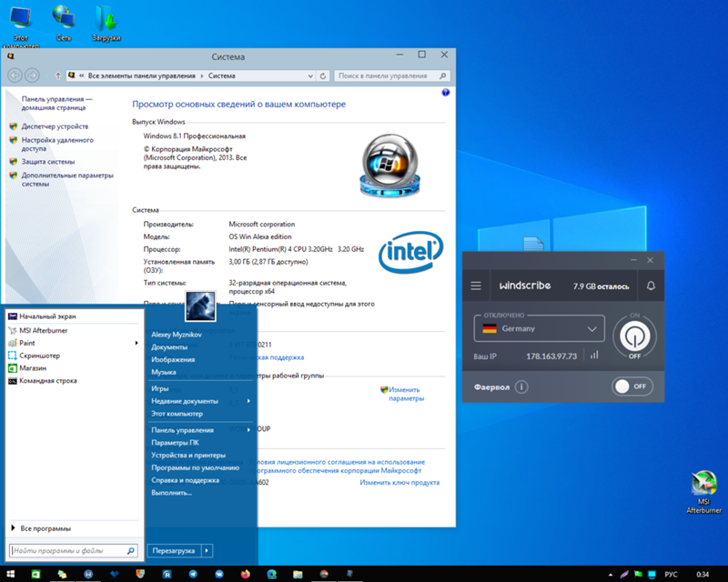Open Этот компьютер in Start menu

pyautogui.click(x=177, y=414)
